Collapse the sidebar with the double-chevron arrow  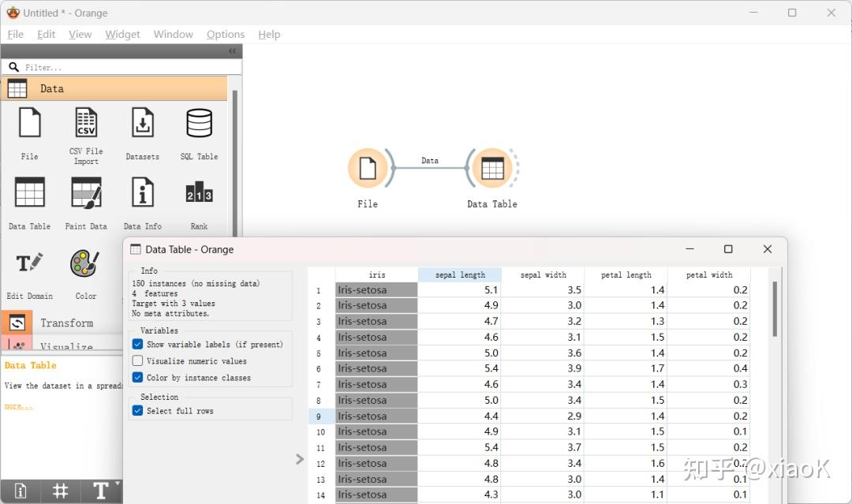232,50
